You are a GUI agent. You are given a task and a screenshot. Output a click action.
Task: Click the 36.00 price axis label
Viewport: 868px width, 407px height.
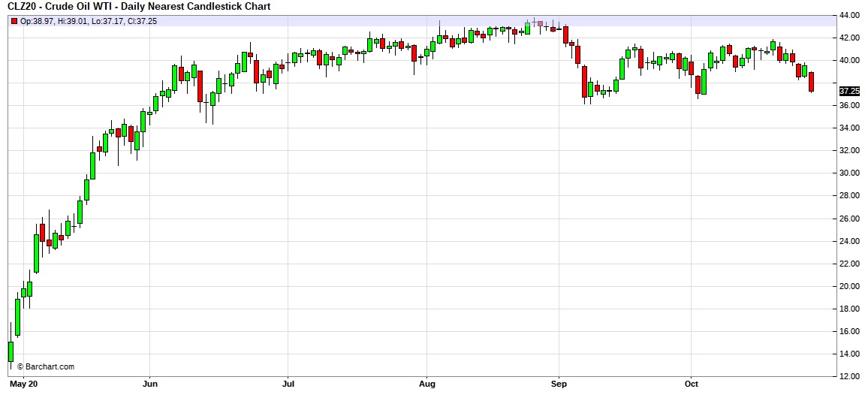(x=850, y=105)
